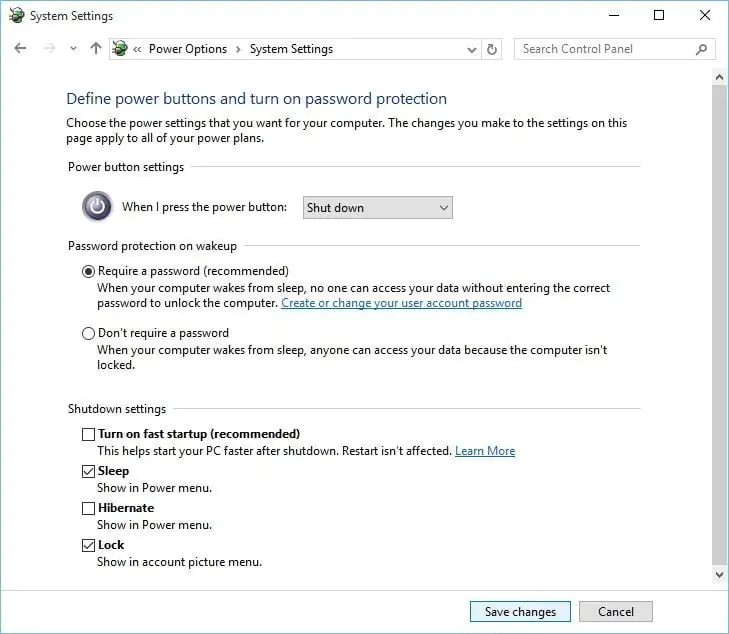Click the forward navigation arrow
729x634 pixels.
(49, 48)
